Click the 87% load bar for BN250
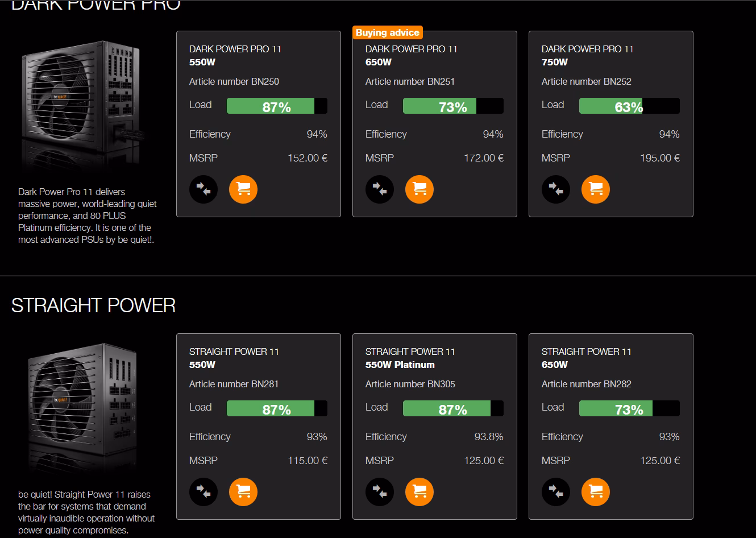Image resolution: width=756 pixels, height=538 pixels. click(276, 106)
